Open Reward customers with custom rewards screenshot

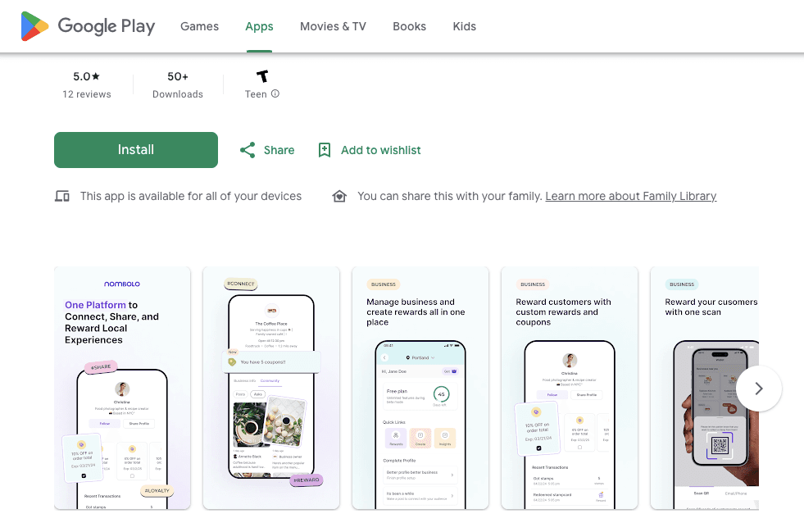tap(570, 388)
